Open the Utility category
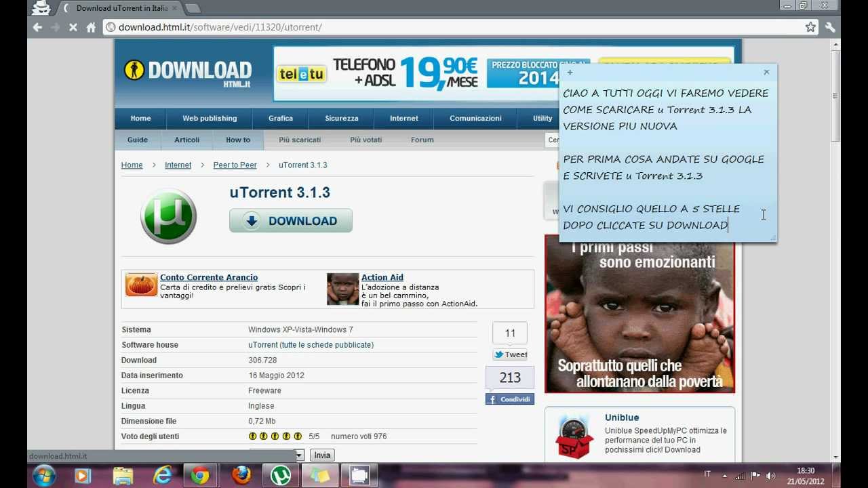Image resolution: width=868 pixels, height=488 pixels. 542,118
